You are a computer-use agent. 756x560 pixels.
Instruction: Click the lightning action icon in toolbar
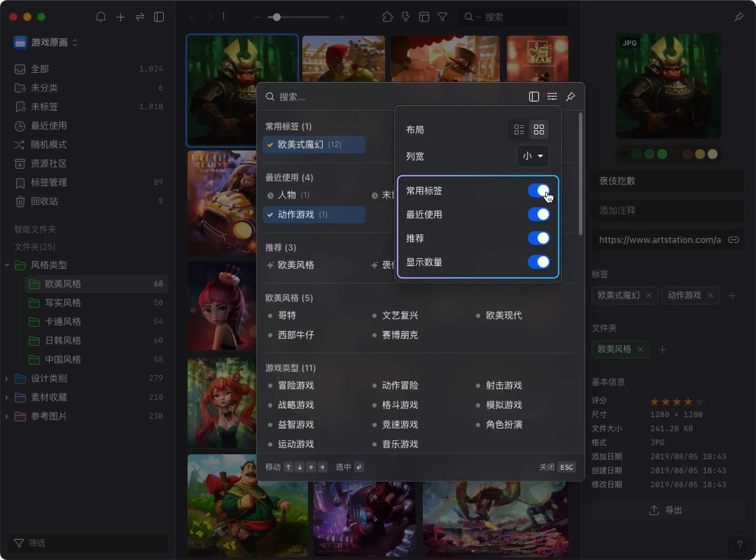[x=406, y=17]
